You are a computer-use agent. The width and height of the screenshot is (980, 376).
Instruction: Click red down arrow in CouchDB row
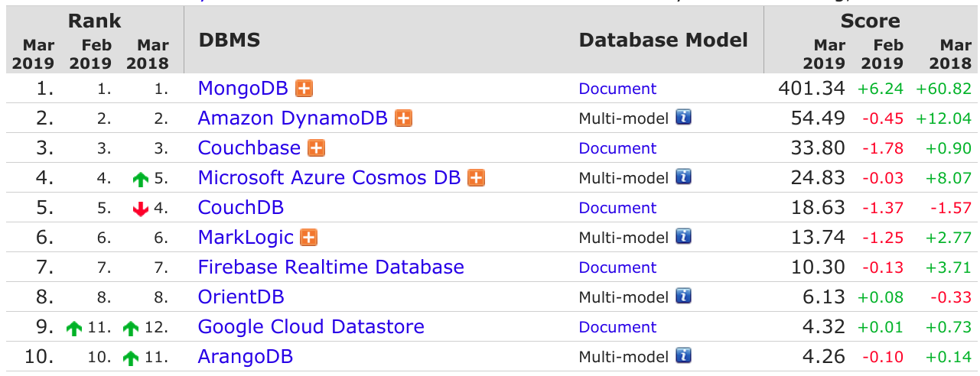coord(139,209)
